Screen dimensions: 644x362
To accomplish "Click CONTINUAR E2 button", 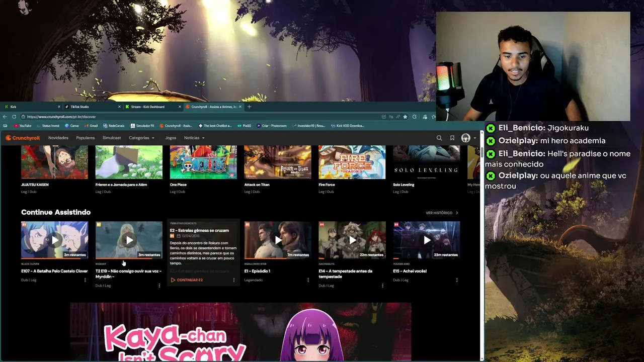I will [187, 280].
